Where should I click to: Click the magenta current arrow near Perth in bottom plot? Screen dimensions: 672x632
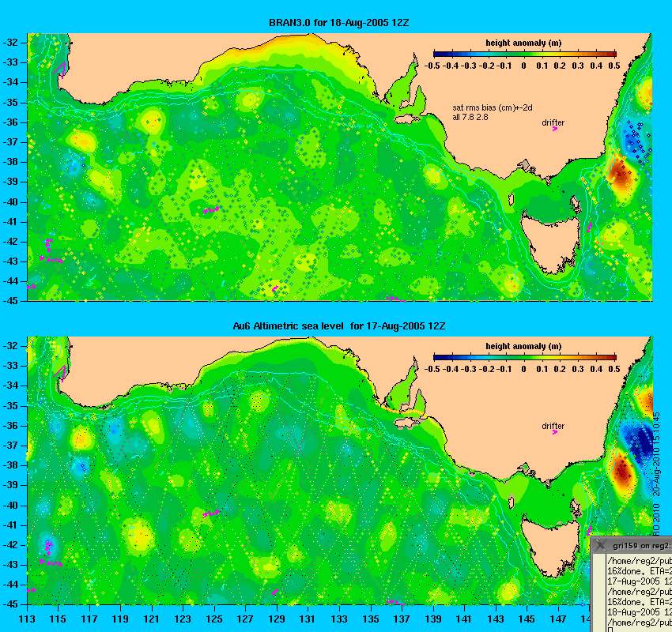(60, 373)
